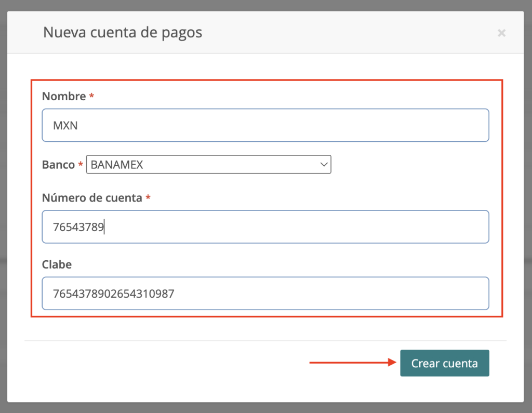Screen dimensions: 532x413
Task: Click the Nombre input field
Action: [x=265, y=125]
